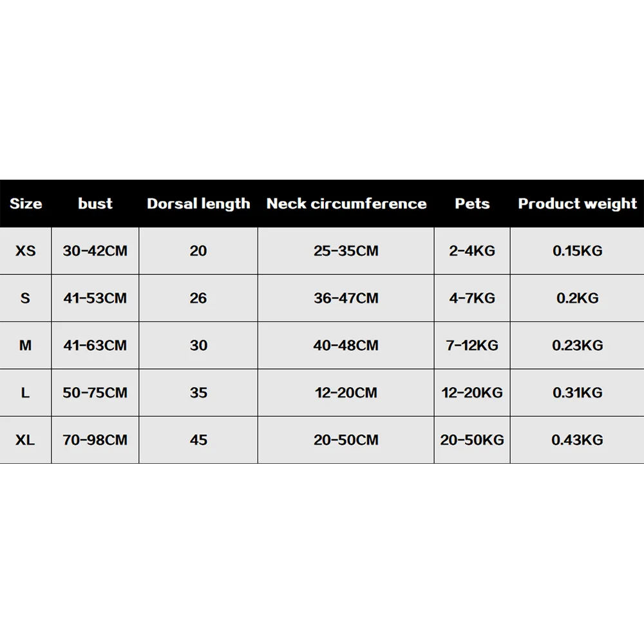Image resolution: width=644 pixels, height=644 pixels.
Task: Select the M size row label
Action: pyautogui.click(x=26, y=345)
